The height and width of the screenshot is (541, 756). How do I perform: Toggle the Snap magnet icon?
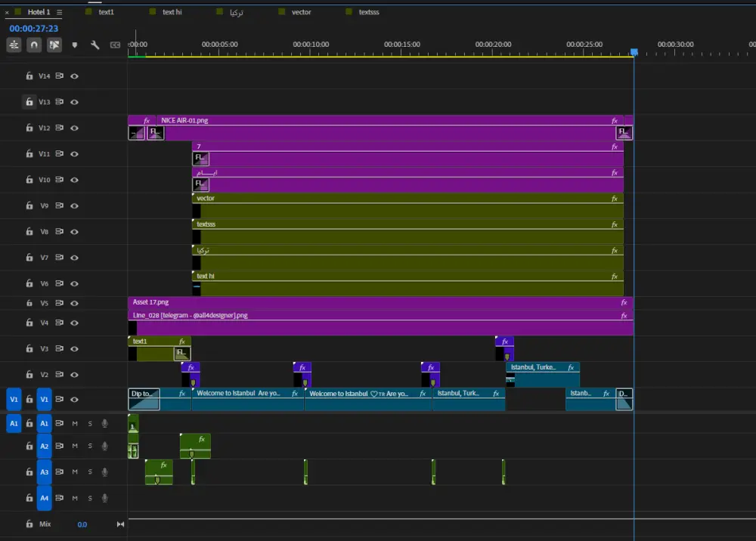pyautogui.click(x=34, y=45)
